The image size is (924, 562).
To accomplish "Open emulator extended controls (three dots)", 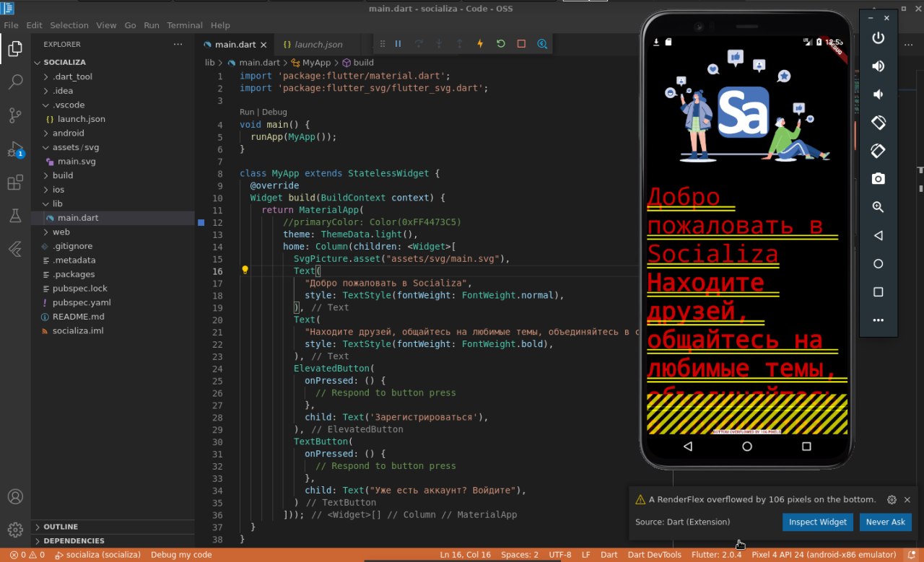I will (x=879, y=320).
